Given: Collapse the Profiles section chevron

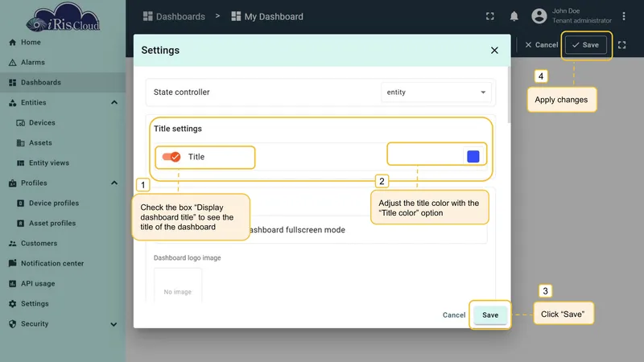Looking at the screenshot, I should click(114, 183).
